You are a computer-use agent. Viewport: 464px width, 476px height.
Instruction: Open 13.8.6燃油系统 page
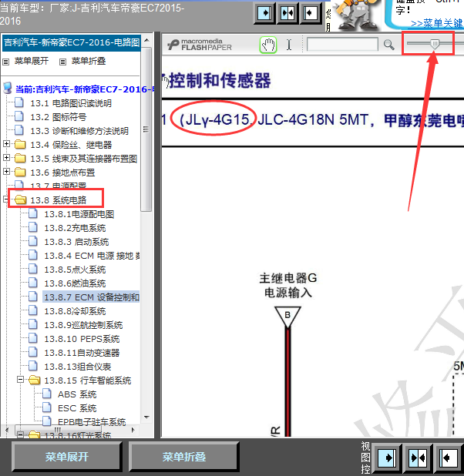point(75,284)
